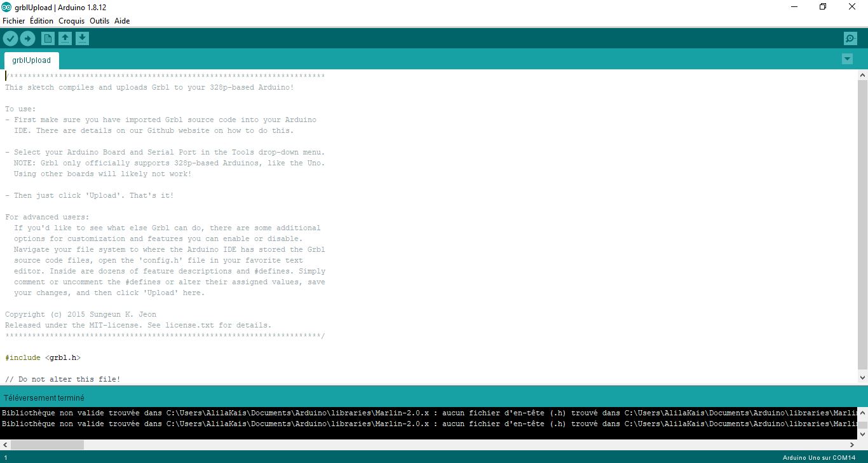Viewport: 868px width, 463px height.
Task: Click the Upload (right arrow) toolbar button
Action: [x=27, y=39]
